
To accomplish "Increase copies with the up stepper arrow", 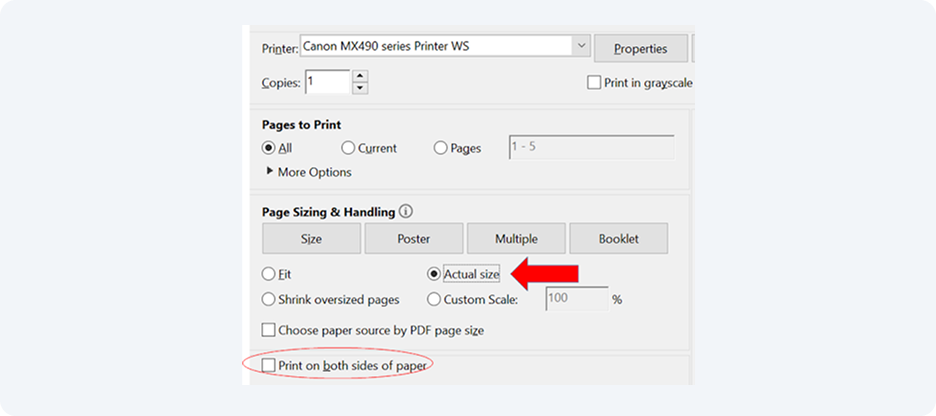I will tap(359, 76).
